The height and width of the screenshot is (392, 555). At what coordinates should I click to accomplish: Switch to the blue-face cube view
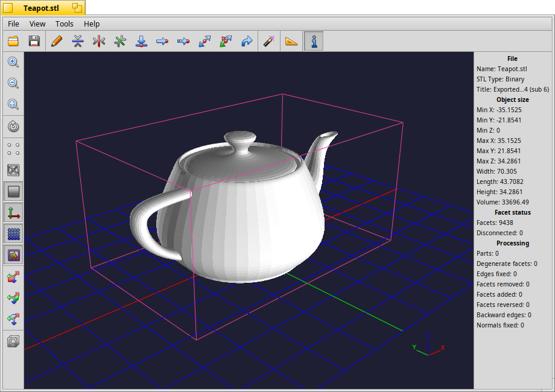[x=13, y=320]
